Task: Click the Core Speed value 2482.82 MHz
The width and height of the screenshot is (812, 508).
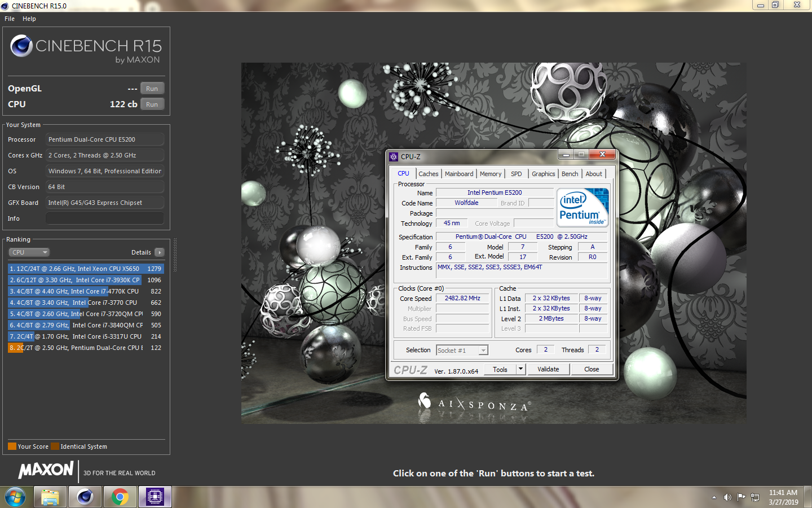Action: pyautogui.click(x=462, y=298)
